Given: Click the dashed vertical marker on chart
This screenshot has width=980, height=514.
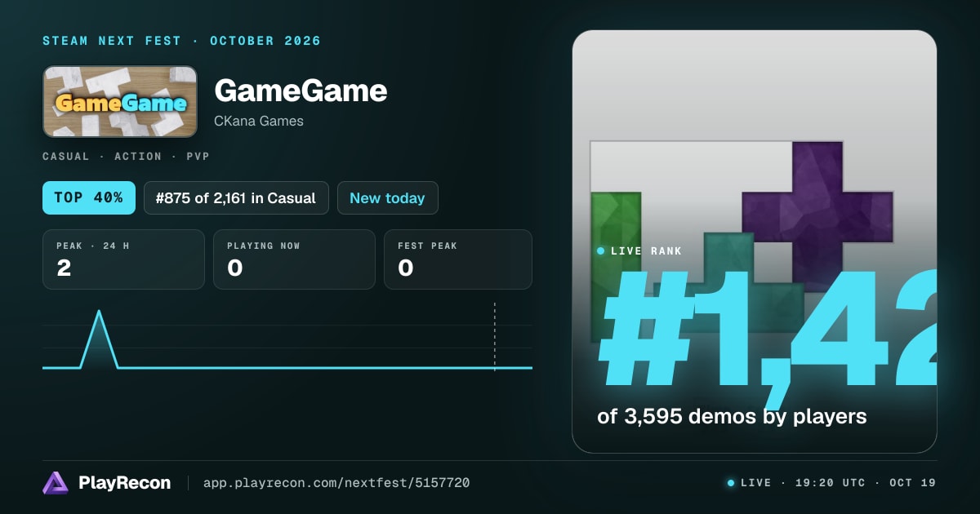Looking at the screenshot, I should point(495,337).
